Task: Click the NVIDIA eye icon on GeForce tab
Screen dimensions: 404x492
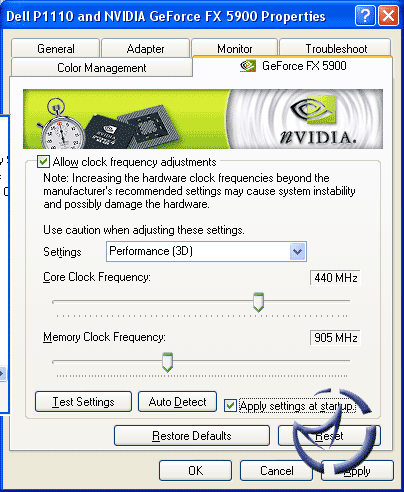Action: pyautogui.click(x=248, y=66)
